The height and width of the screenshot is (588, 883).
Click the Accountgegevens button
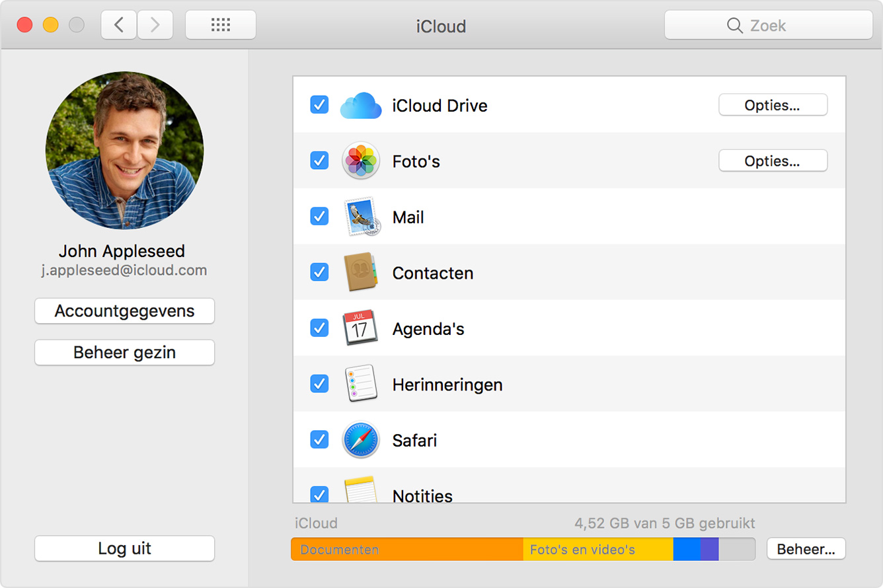pos(124,311)
